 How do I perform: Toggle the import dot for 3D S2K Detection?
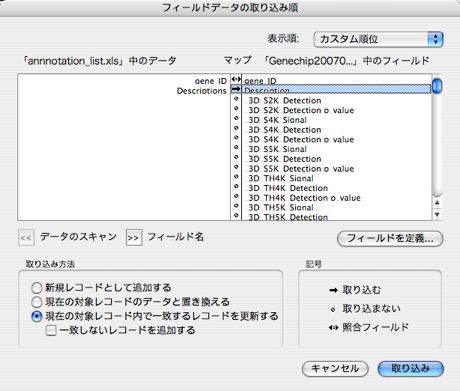click(x=236, y=99)
